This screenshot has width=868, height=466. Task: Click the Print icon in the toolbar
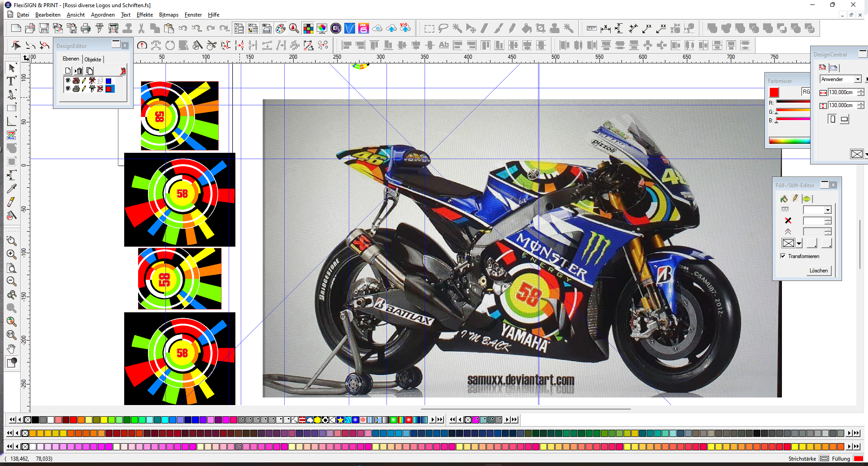point(86,29)
